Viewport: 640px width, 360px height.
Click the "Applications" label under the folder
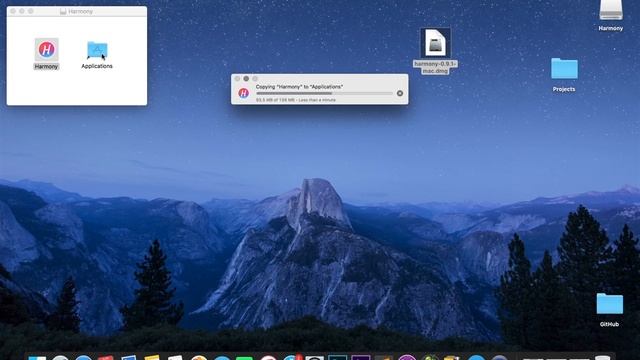[97, 66]
